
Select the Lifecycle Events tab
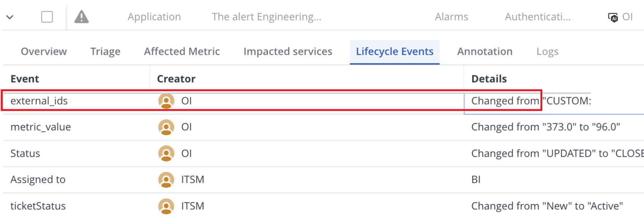click(395, 52)
